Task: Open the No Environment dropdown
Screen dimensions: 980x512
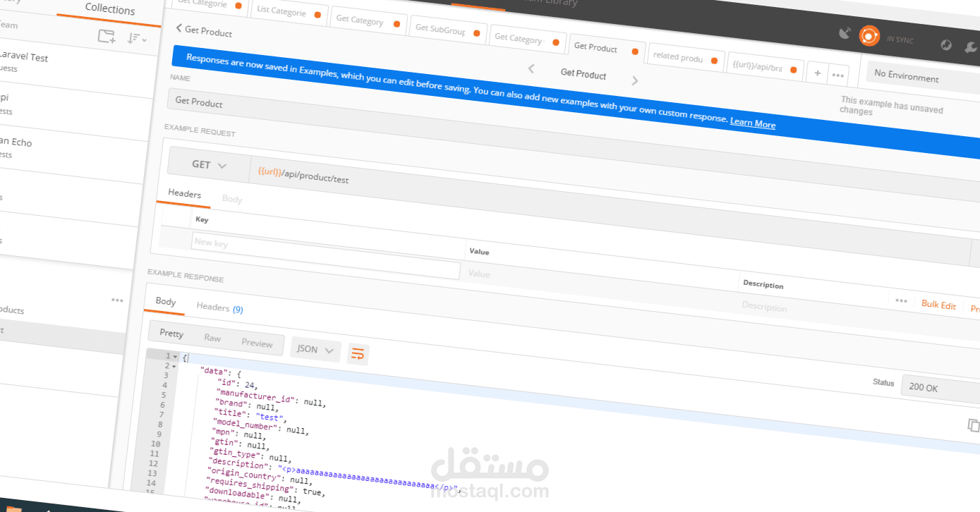Action: (x=923, y=76)
